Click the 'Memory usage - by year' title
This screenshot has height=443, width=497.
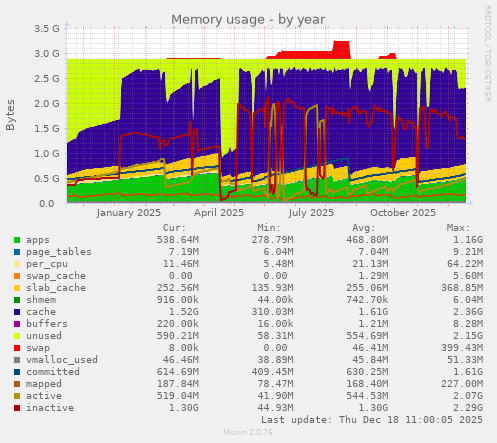[x=248, y=20]
